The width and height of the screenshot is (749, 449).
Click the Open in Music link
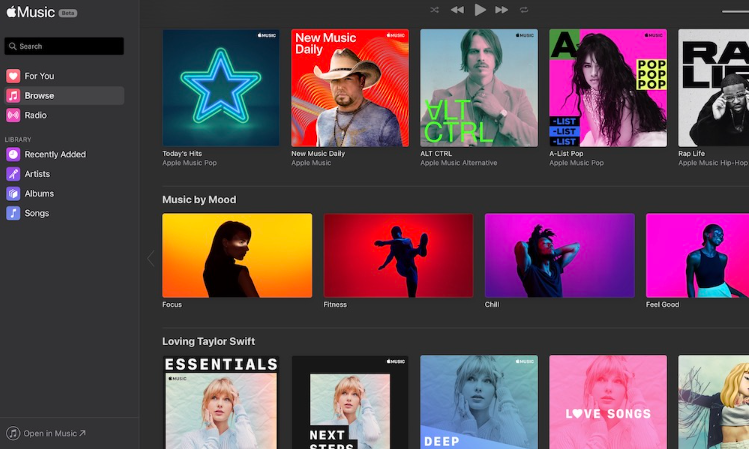(54, 433)
